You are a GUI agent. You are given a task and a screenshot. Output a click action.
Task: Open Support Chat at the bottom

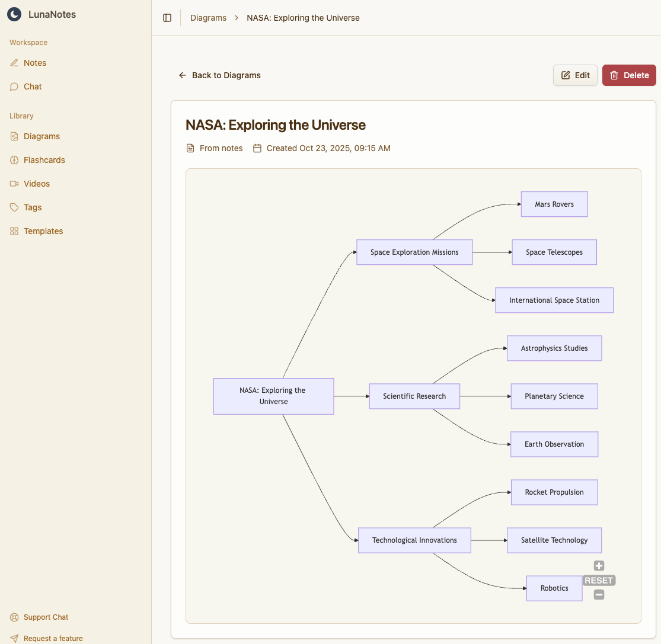[46, 617]
